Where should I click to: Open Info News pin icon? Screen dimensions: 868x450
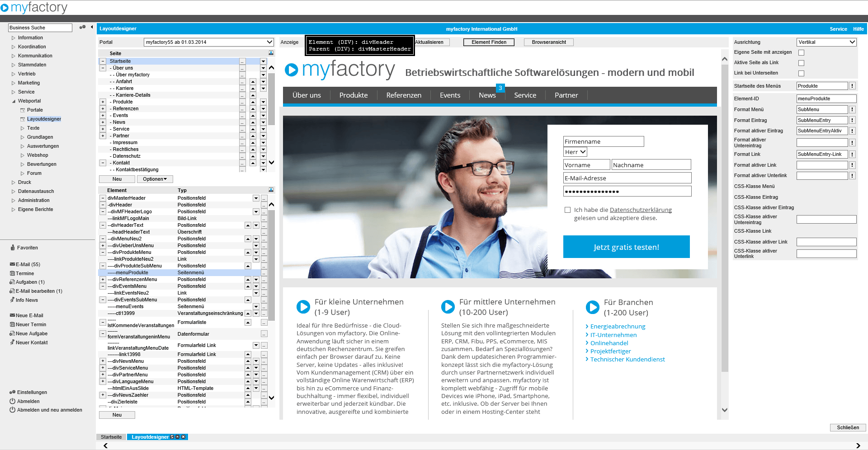pos(12,300)
